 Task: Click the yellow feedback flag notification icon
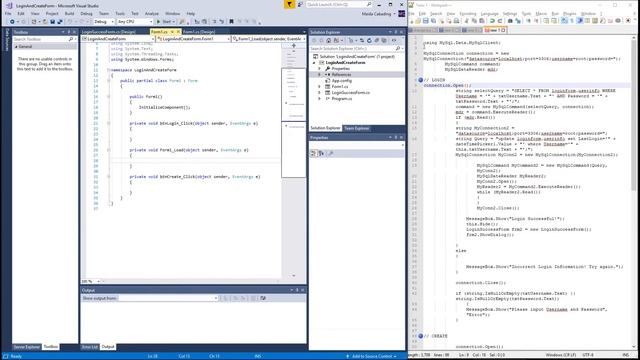click(x=289, y=4)
